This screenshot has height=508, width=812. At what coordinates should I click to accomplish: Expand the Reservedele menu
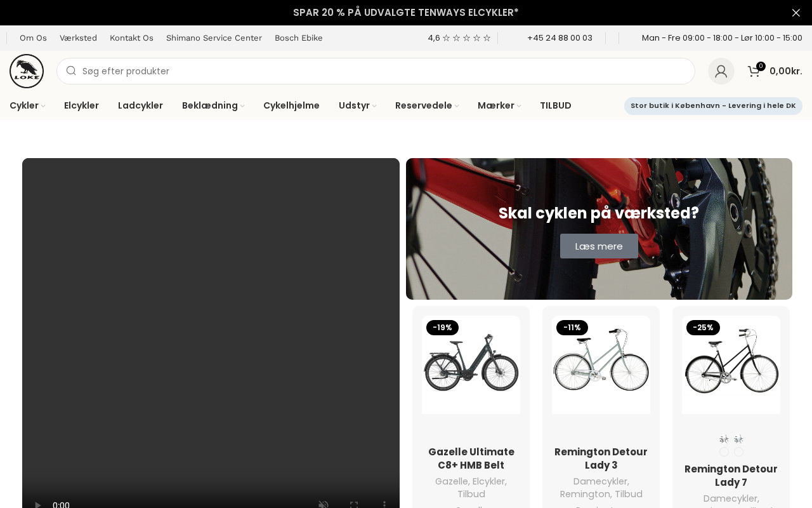coord(427,105)
